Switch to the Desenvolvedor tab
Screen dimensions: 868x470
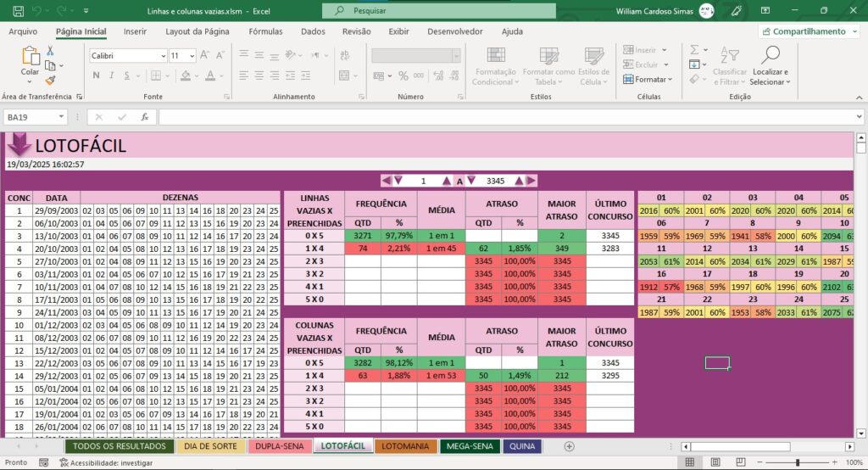tap(455, 31)
